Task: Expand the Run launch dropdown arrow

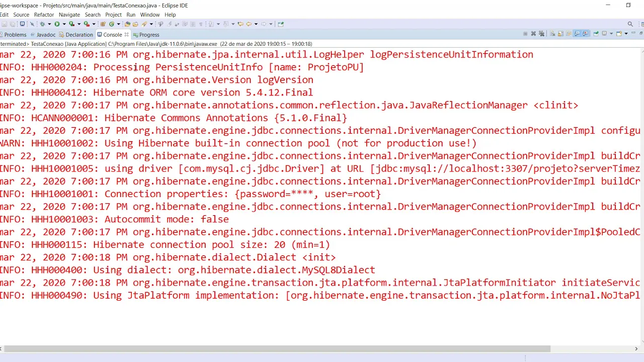Action: point(64,24)
